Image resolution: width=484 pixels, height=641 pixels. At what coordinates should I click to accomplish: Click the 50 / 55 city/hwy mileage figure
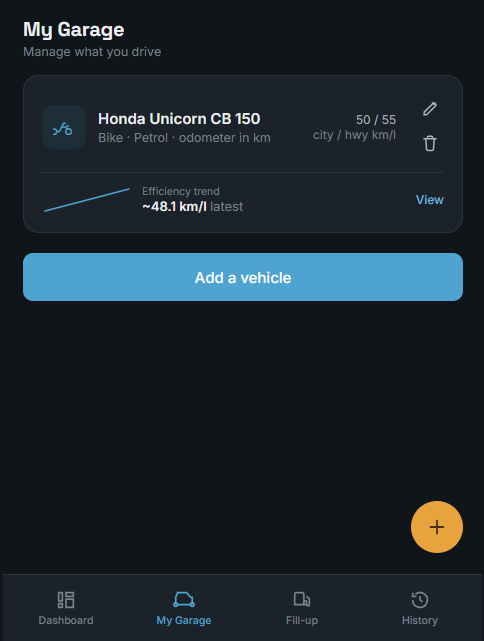[x=376, y=120]
